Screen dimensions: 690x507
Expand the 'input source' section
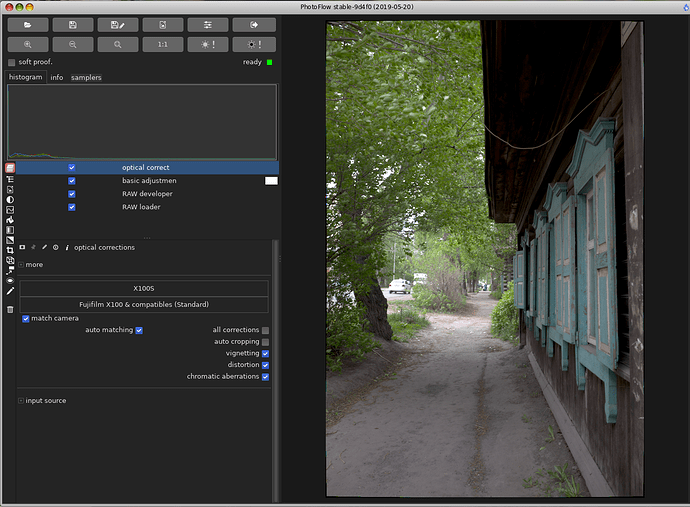(21, 401)
